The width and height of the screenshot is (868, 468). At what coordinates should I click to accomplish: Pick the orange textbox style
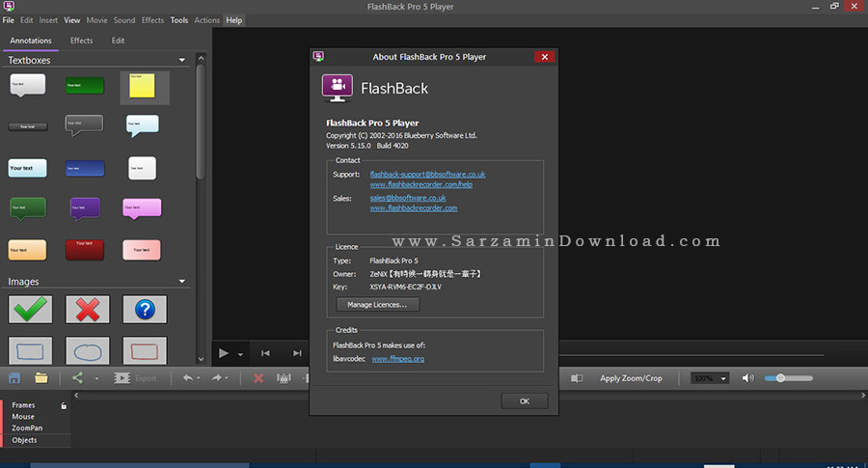pyautogui.click(x=27, y=250)
